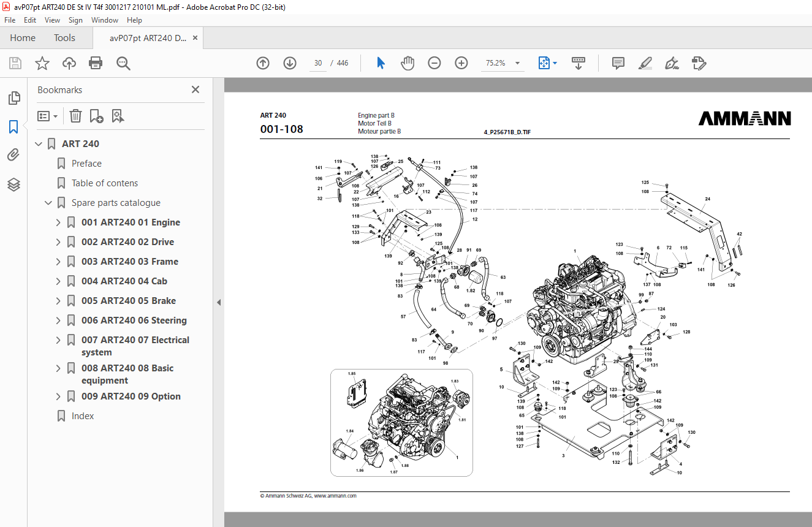The image size is (812, 527).
Task: Add a comment with the sticky note icon
Action: (x=618, y=63)
